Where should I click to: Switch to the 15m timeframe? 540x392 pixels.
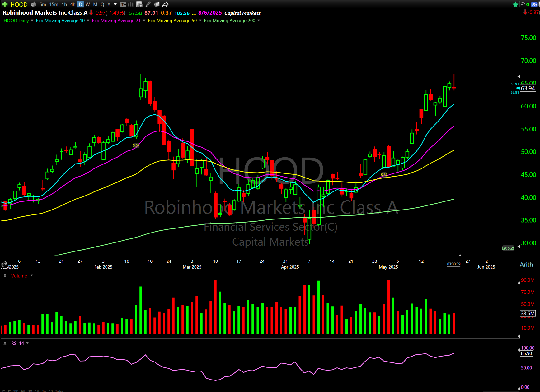pos(54,4)
